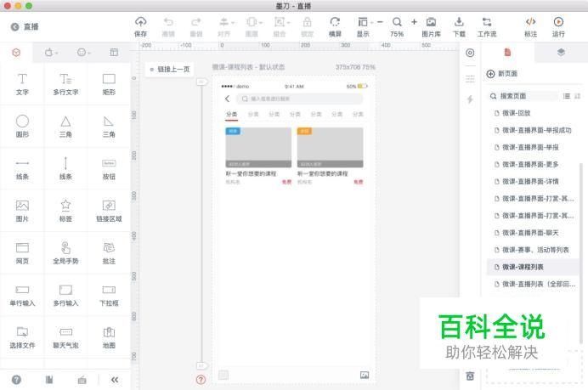Select page 微课-课程列表

[533, 267]
